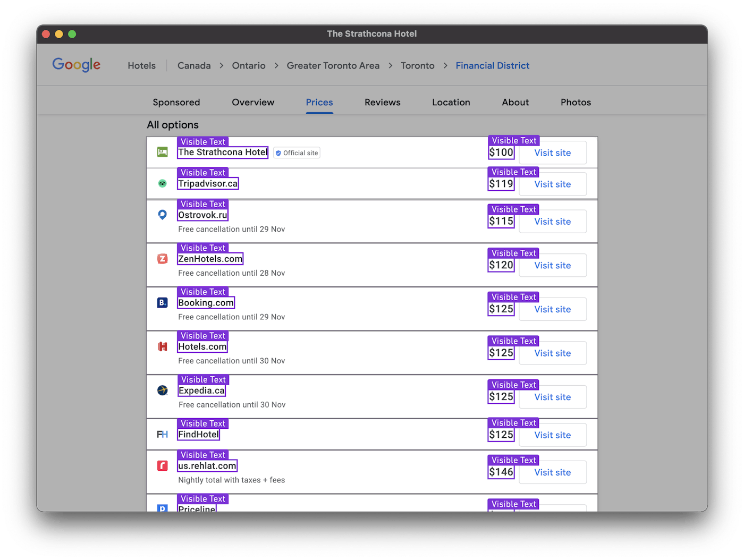Click the Tripadvisor.ca name

208,184
